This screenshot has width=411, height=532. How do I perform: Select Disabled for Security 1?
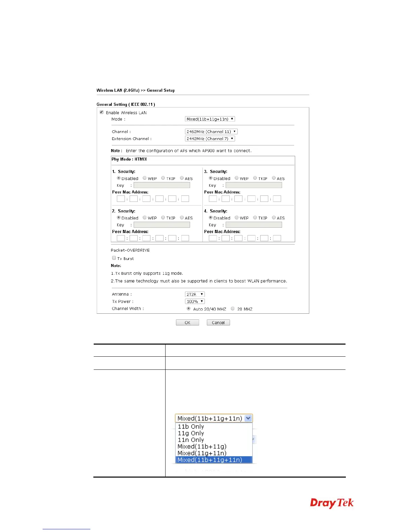click(x=119, y=178)
